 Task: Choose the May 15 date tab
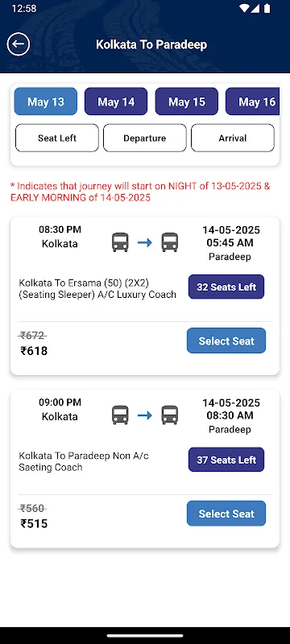click(187, 101)
